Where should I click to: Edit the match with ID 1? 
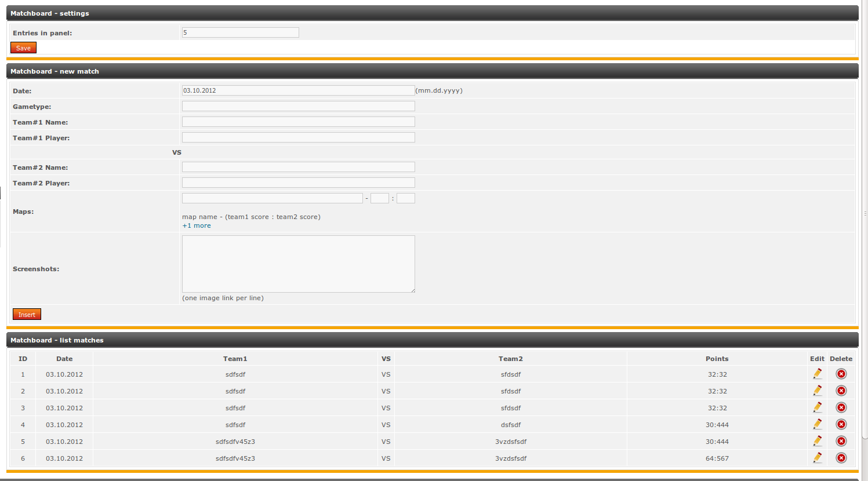pos(818,374)
